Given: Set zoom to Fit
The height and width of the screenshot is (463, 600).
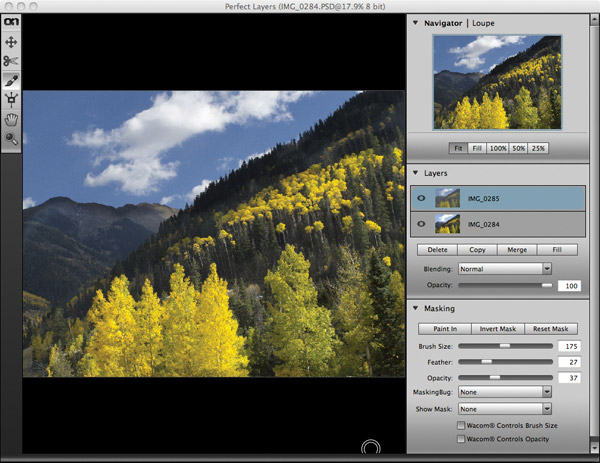Looking at the screenshot, I should coord(458,148).
